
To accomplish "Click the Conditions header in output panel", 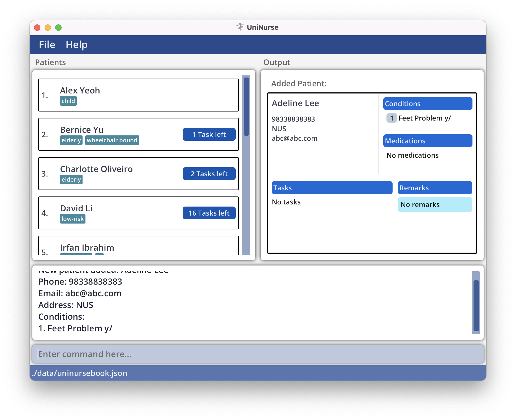I will tap(427, 104).
